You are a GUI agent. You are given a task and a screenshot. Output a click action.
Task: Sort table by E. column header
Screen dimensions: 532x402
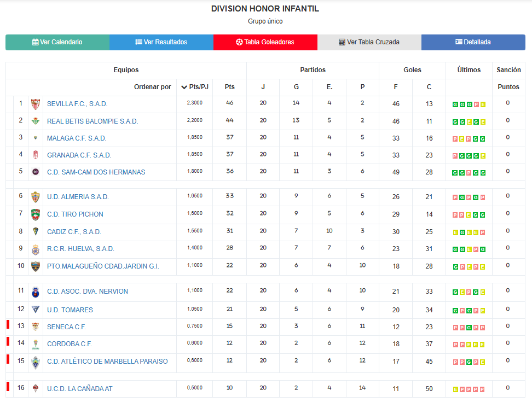pyautogui.click(x=329, y=87)
